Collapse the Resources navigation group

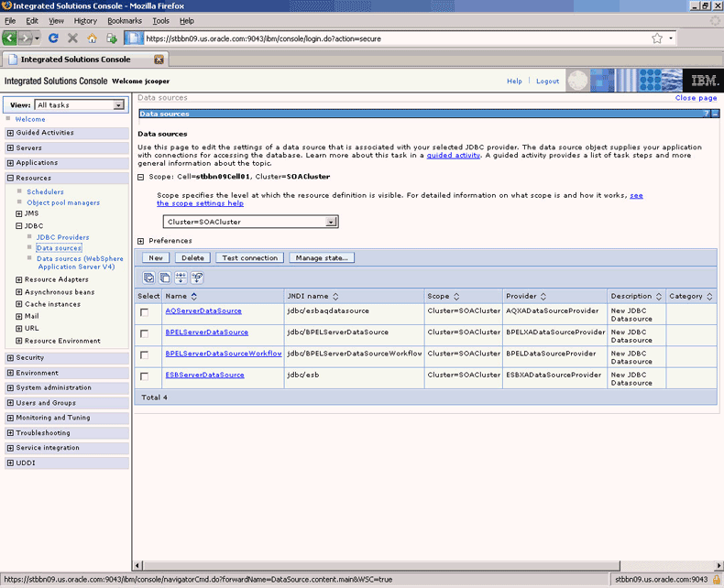pos(10,179)
